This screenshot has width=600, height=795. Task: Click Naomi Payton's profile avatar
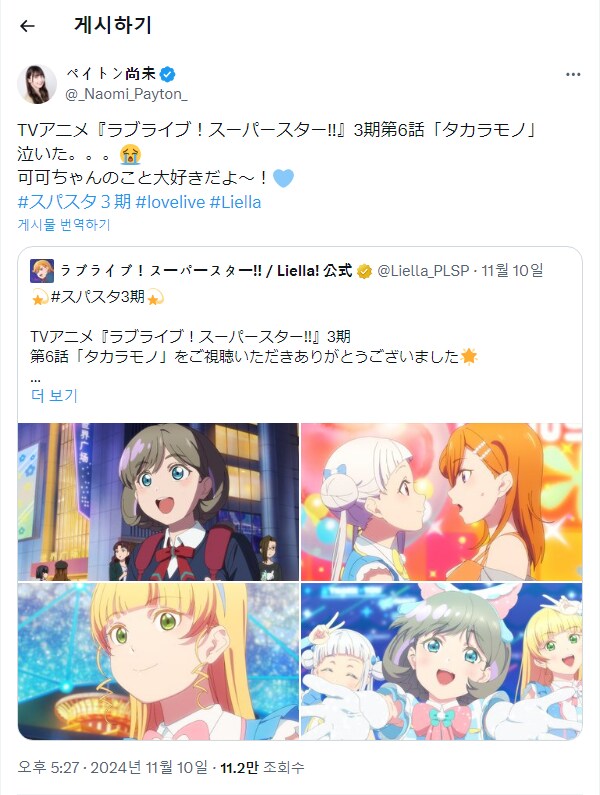pos(37,84)
